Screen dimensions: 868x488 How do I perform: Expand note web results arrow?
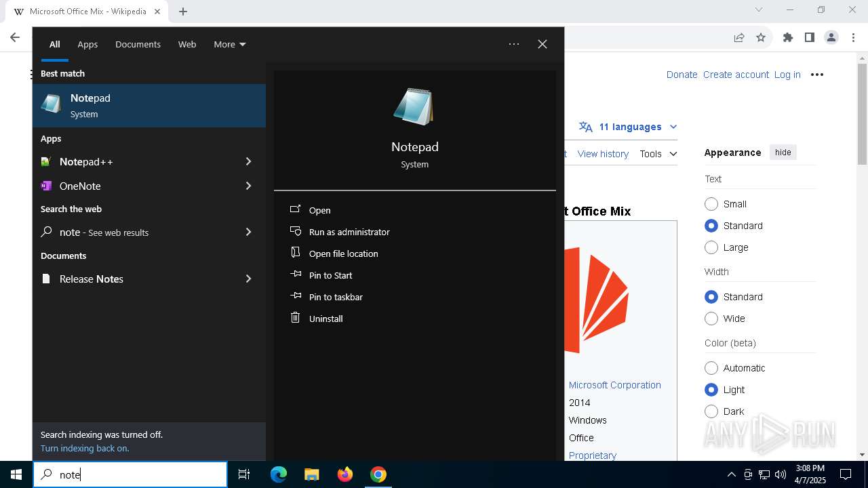pyautogui.click(x=248, y=232)
